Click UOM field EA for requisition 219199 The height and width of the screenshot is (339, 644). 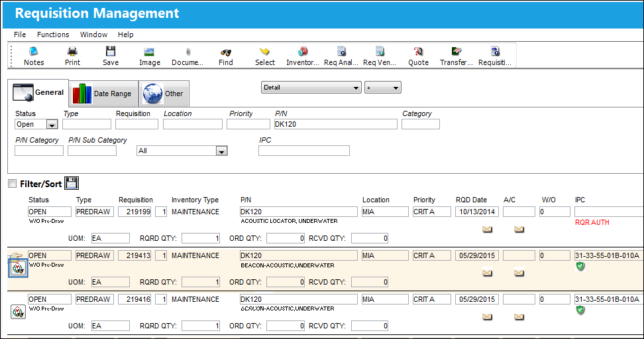(111, 238)
